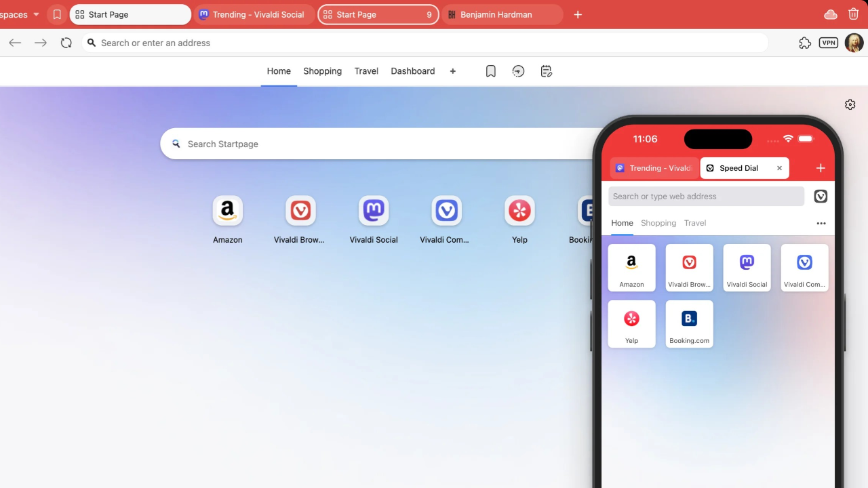Screen dimensions: 868x488
Task: Switch to the Benjamin Hardman tab
Action: click(x=502, y=14)
